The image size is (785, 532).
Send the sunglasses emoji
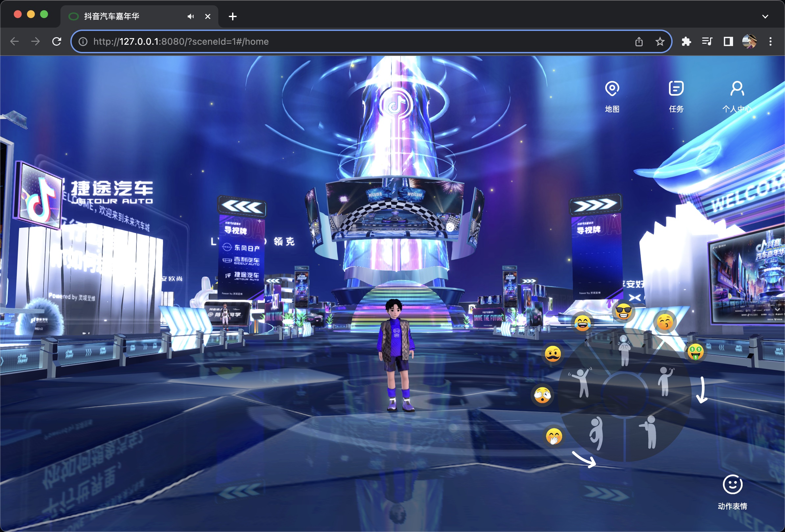[623, 311]
